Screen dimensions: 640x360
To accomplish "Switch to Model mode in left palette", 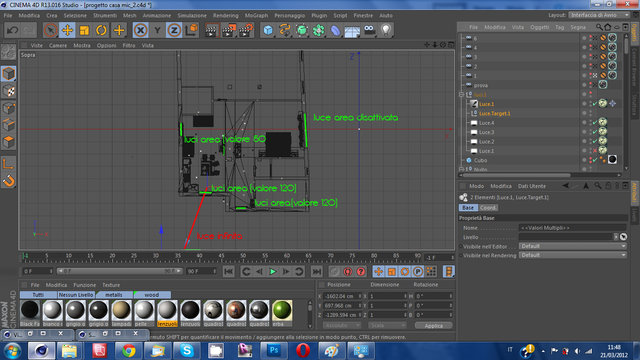I will (9, 74).
